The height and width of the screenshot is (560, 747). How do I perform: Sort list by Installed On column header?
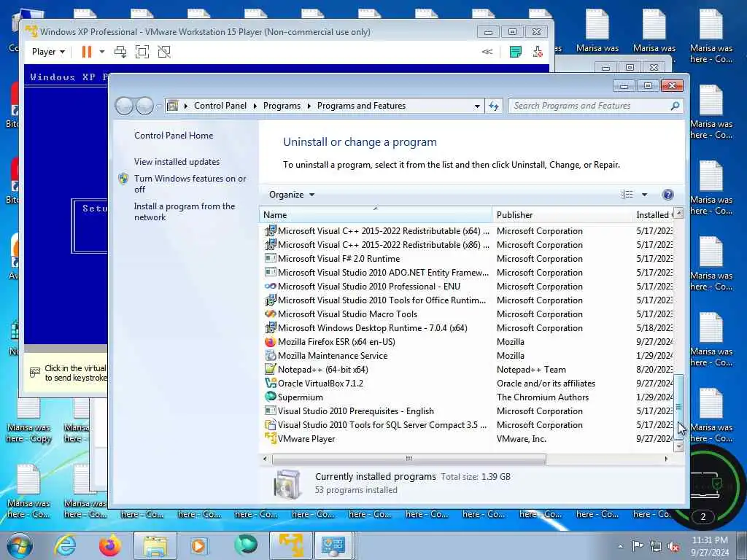click(x=653, y=215)
